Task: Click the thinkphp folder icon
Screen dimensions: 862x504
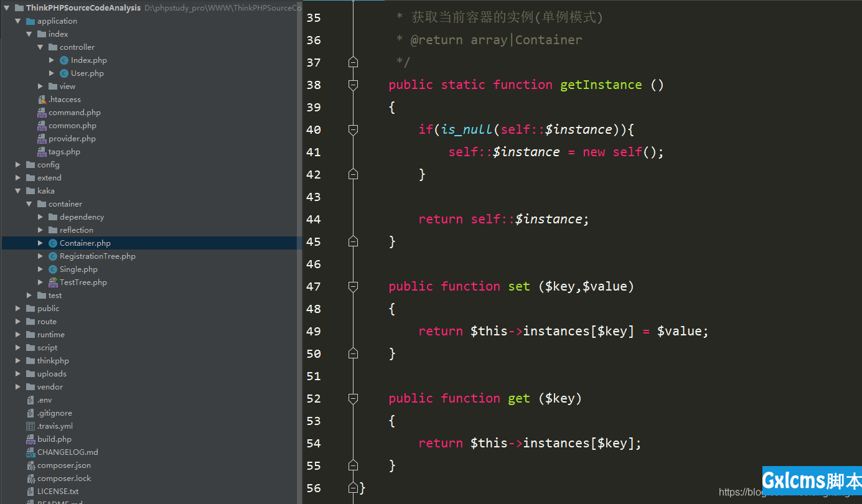Action: [30, 361]
